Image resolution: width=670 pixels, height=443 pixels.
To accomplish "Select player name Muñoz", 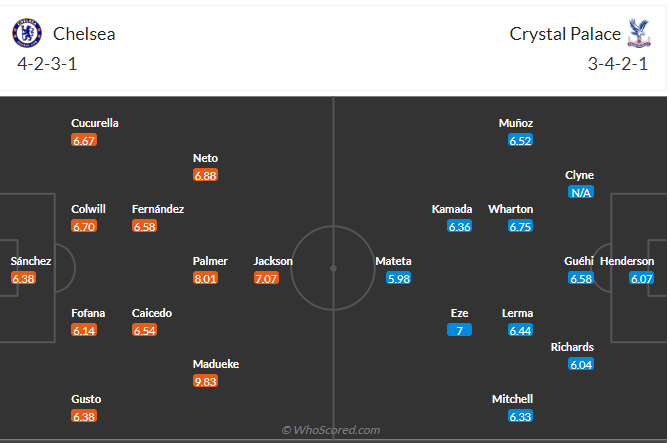I will point(516,123).
